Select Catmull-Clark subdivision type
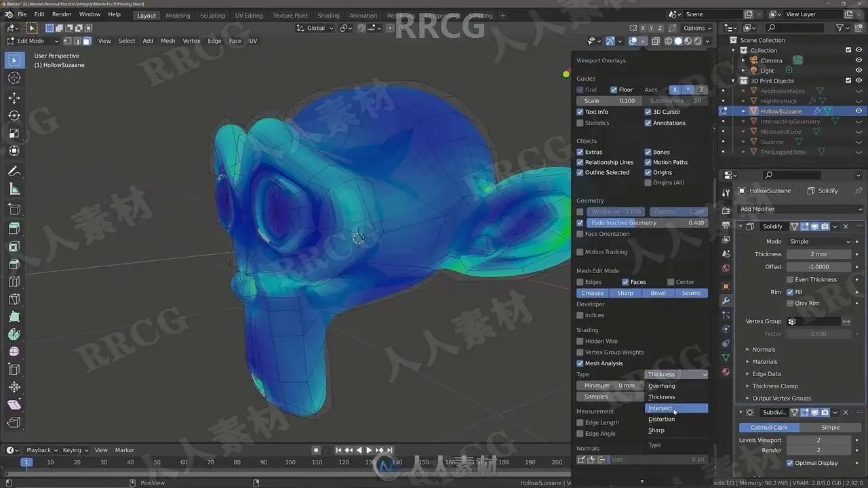 769,428
